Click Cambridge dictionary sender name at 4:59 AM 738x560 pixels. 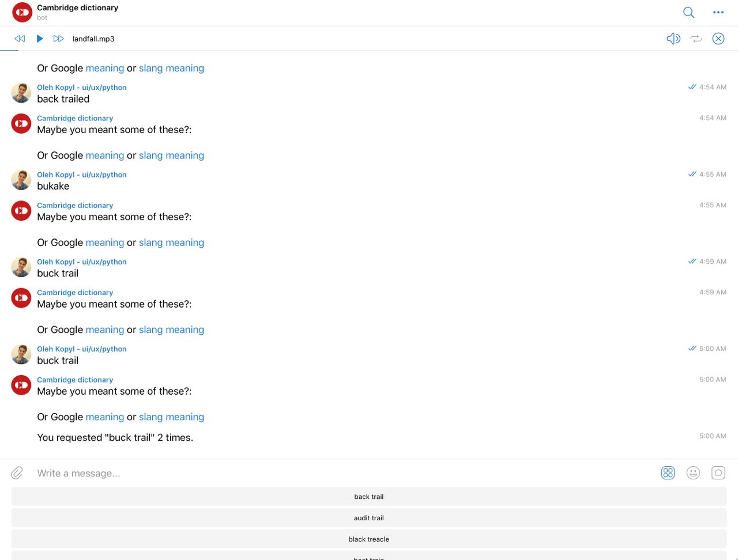[x=75, y=293]
